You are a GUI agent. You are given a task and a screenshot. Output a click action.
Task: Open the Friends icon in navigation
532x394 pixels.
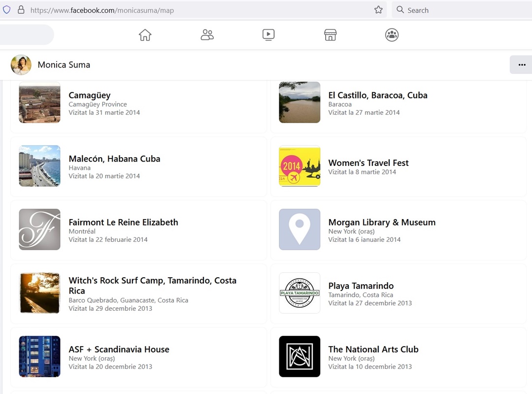click(x=207, y=35)
